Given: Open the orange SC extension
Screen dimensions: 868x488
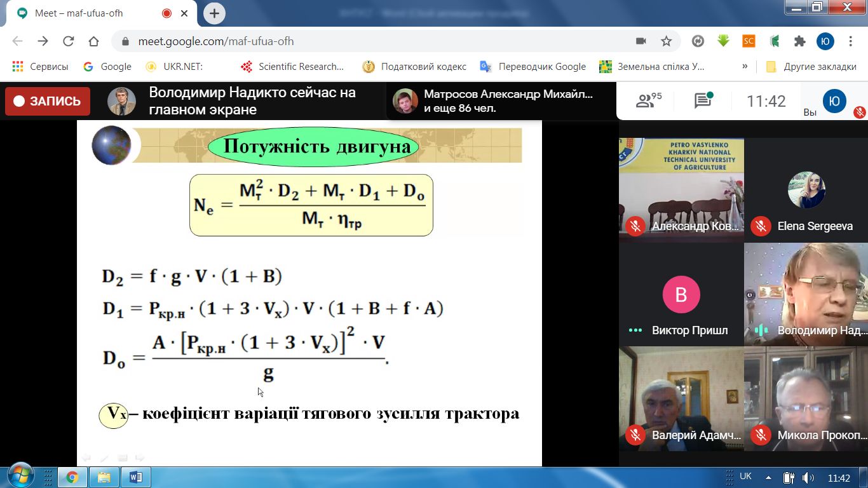Looking at the screenshot, I should pyautogui.click(x=749, y=41).
